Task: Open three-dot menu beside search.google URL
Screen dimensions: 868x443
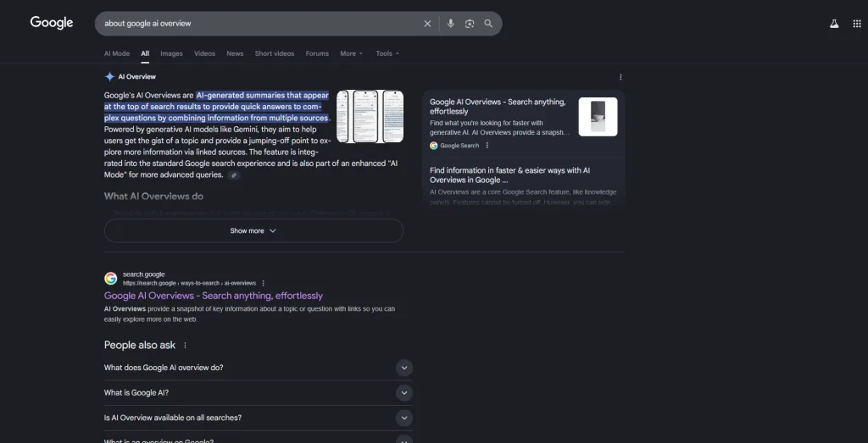Action: [264, 283]
